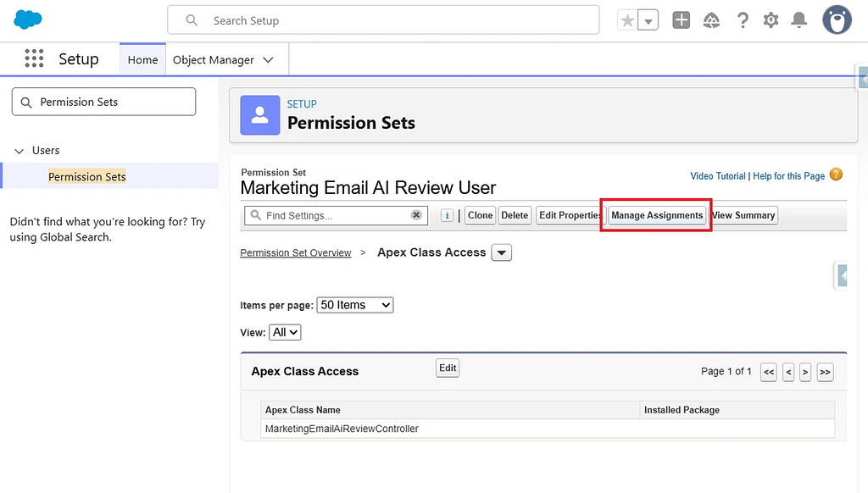Click Edit Properties button
Image resolution: width=868 pixels, height=493 pixels.
click(x=570, y=215)
